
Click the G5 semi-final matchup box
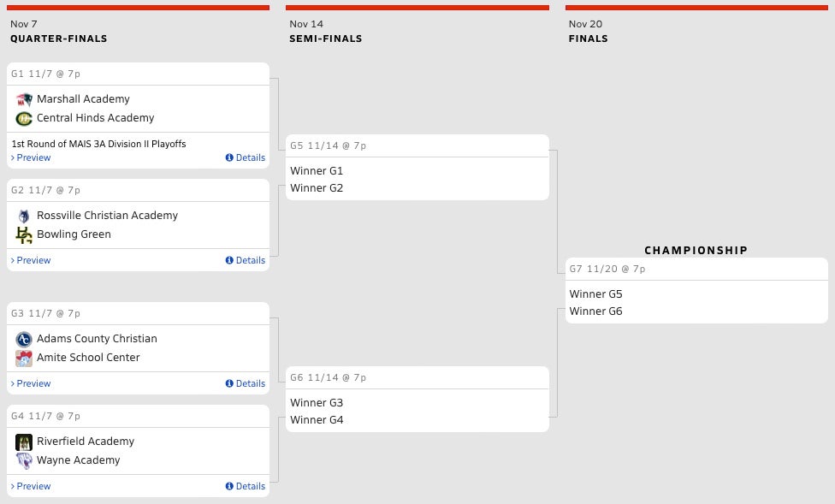tap(417, 168)
